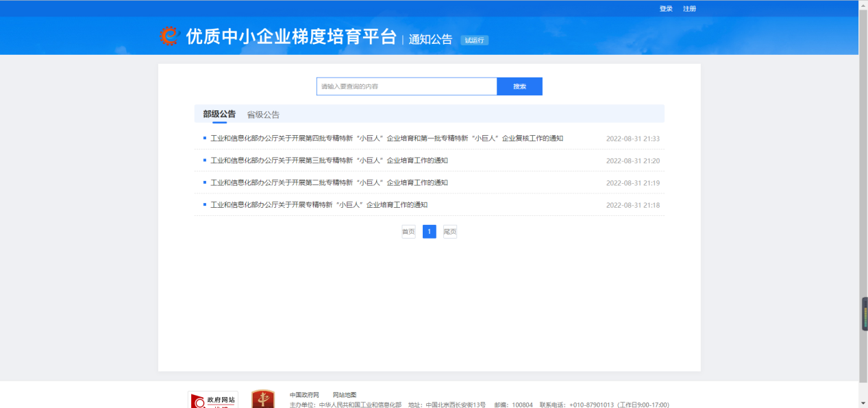This screenshot has height=408, width=868.
Task: Click the 政府网站找错 badge icon
Action: point(213,400)
